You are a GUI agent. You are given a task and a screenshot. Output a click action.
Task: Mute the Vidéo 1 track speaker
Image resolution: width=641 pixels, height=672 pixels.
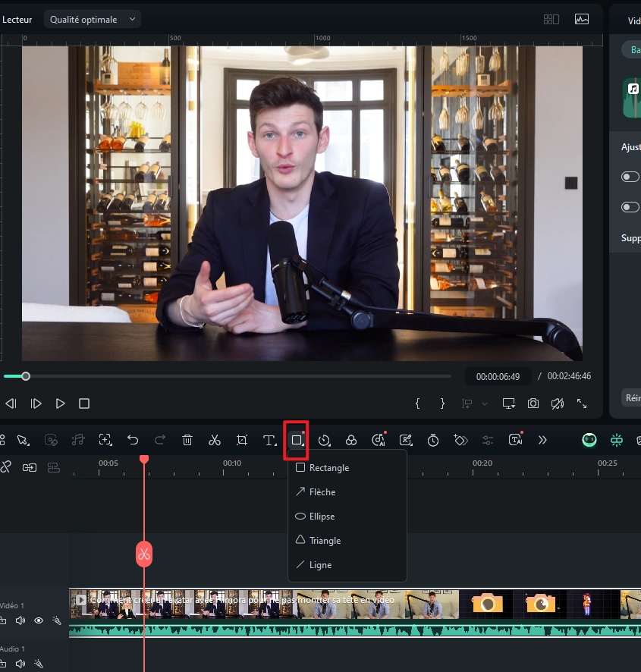tap(20, 620)
